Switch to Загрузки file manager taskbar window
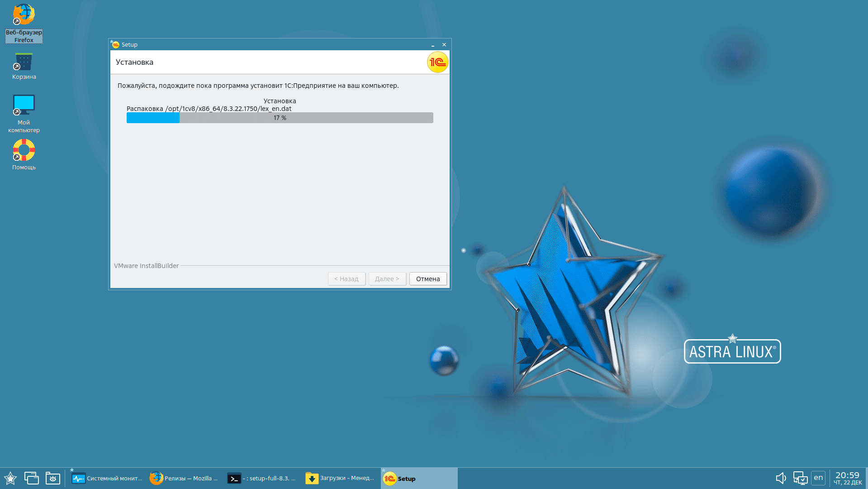Screen dimensions: 868x489 pyautogui.click(x=340, y=478)
